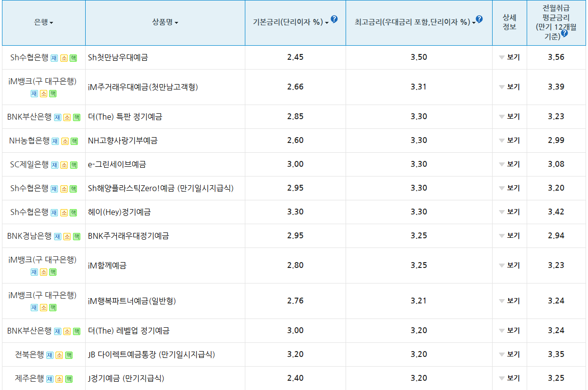Click blue 재 badge in Sh첫만남우대예금 row

(x=55, y=58)
